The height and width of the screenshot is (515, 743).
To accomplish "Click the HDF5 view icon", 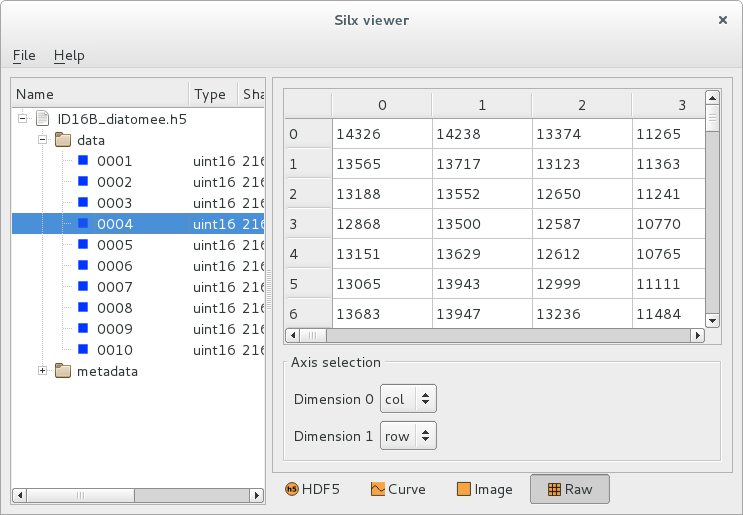I will [x=292, y=490].
